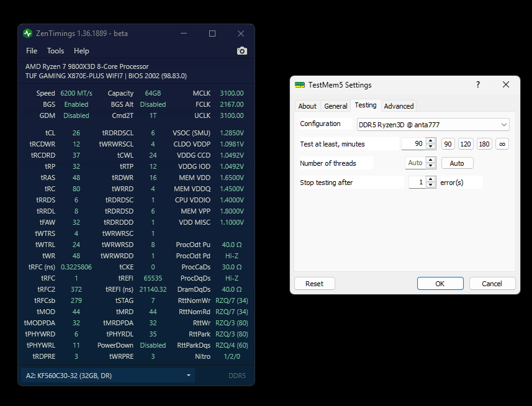
Task: Click the stop-after errors input field
Action: coord(417,182)
